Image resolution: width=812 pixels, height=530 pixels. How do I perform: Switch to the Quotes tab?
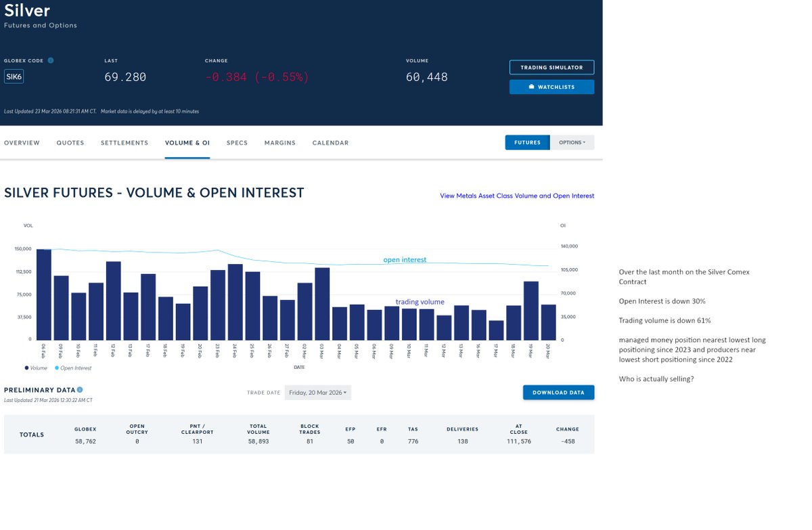coord(70,143)
